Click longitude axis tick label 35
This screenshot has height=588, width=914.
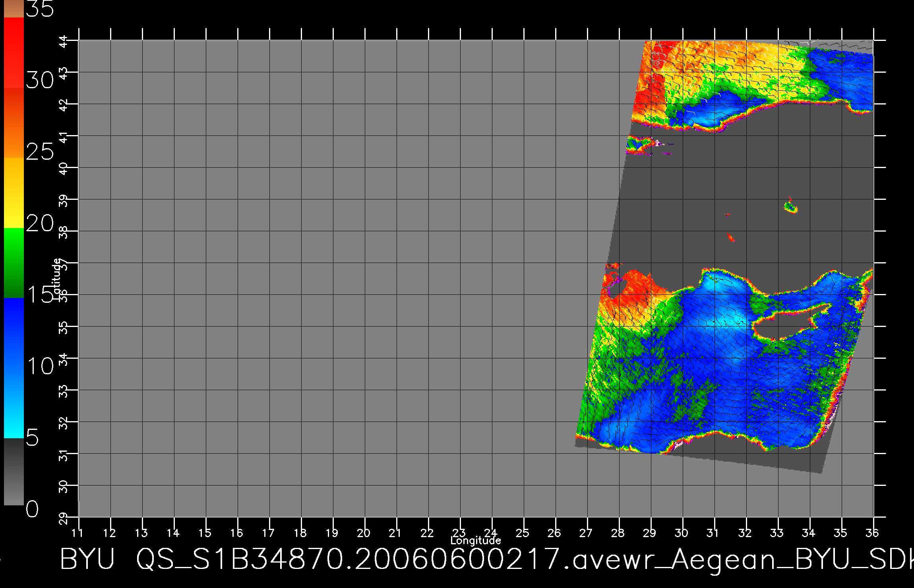[840, 532]
